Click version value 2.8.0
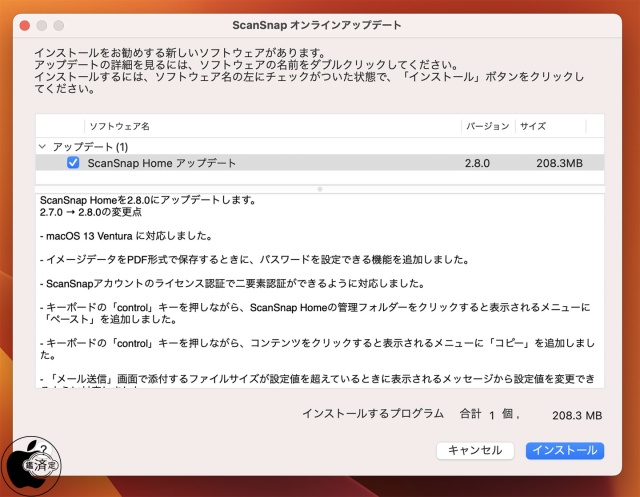Viewport: 640px width, 497px height. click(x=477, y=163)
